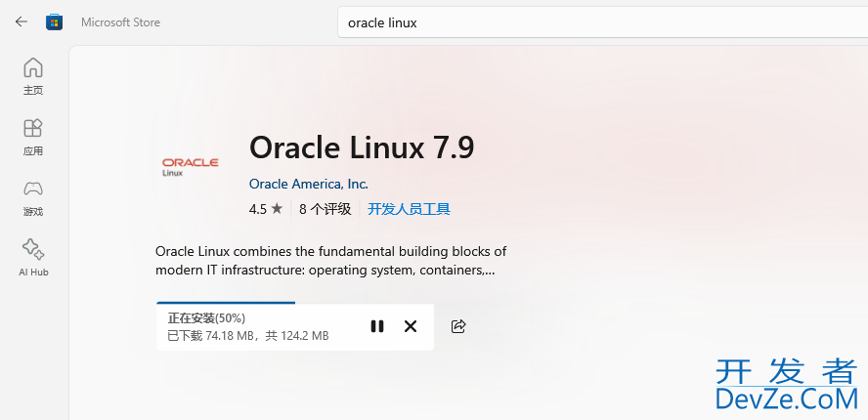Open the 应用 (Apps) section
Image resolution: width=868 pixels, height=420 pixels.
coord(33,136)
